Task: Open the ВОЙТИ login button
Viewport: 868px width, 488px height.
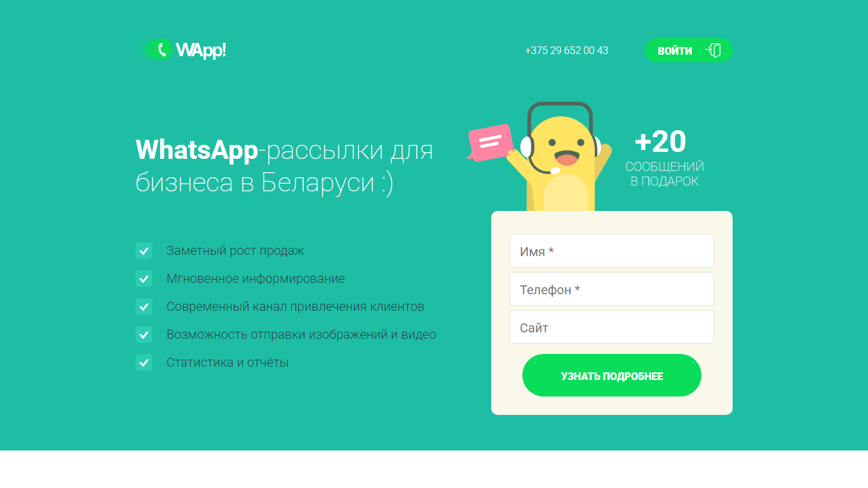Action: [689, 50]
